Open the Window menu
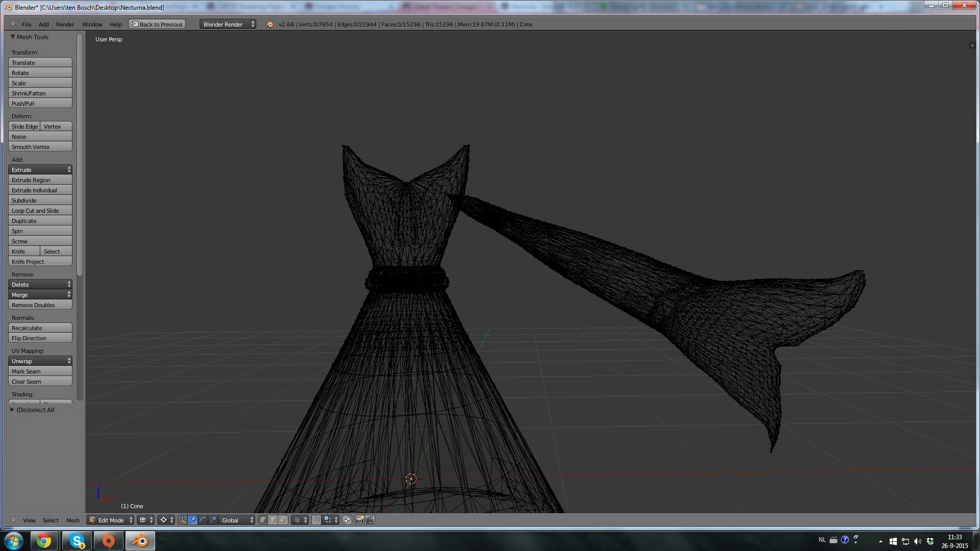980x551 pixels. pyautogui.click(x=92, y=24)
